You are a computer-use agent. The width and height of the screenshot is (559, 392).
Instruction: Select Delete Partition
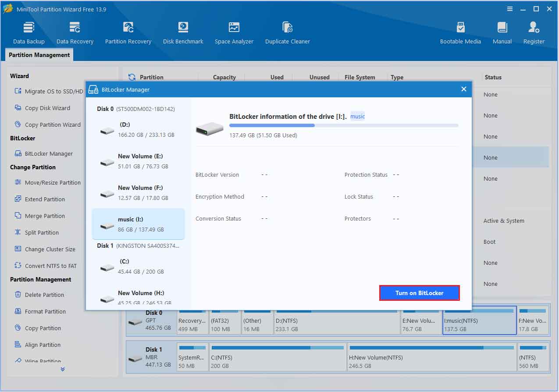tap(39, 295)
